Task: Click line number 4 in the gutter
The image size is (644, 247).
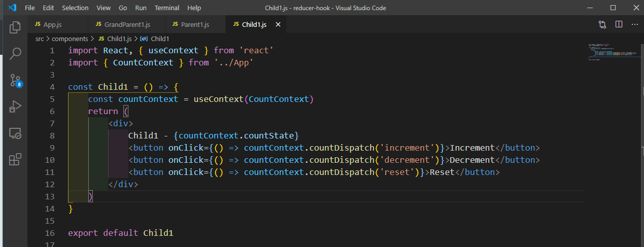Action: 52,87
